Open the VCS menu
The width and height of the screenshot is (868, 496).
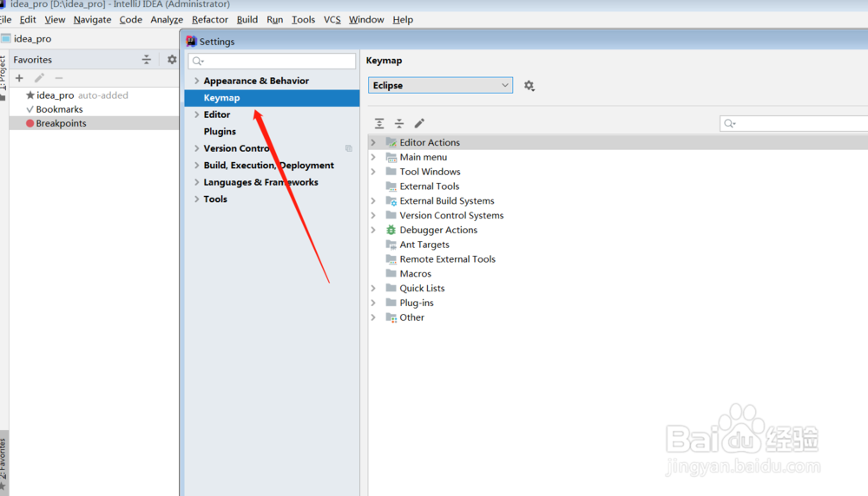pyautogui.click(x=332, y=19)
